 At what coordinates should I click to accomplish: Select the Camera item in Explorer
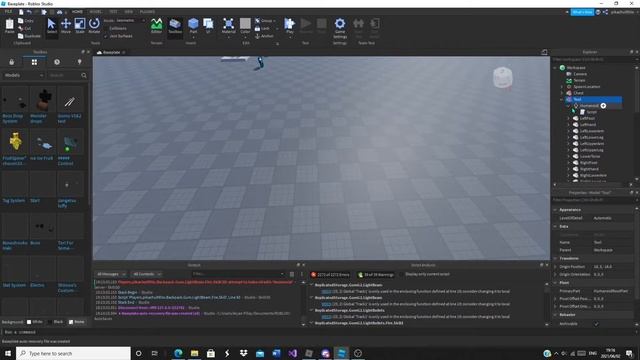pos(580,74)
